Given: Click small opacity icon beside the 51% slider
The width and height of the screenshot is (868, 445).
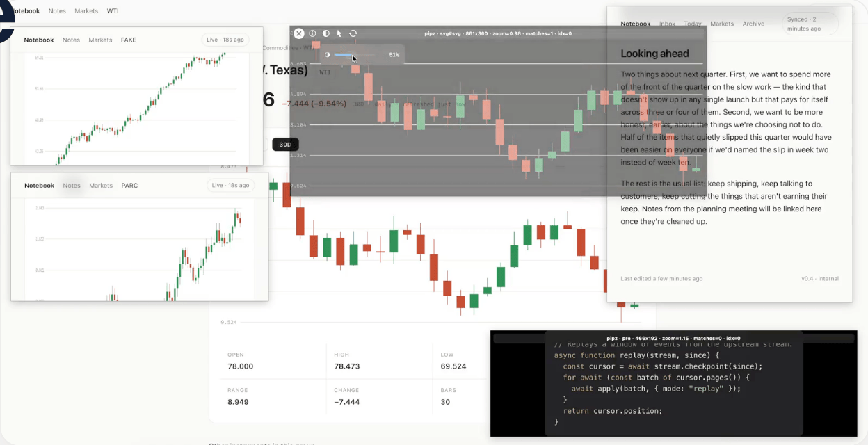Looking at the screenshot, I should pyautogui.click(x=327, y=54).
